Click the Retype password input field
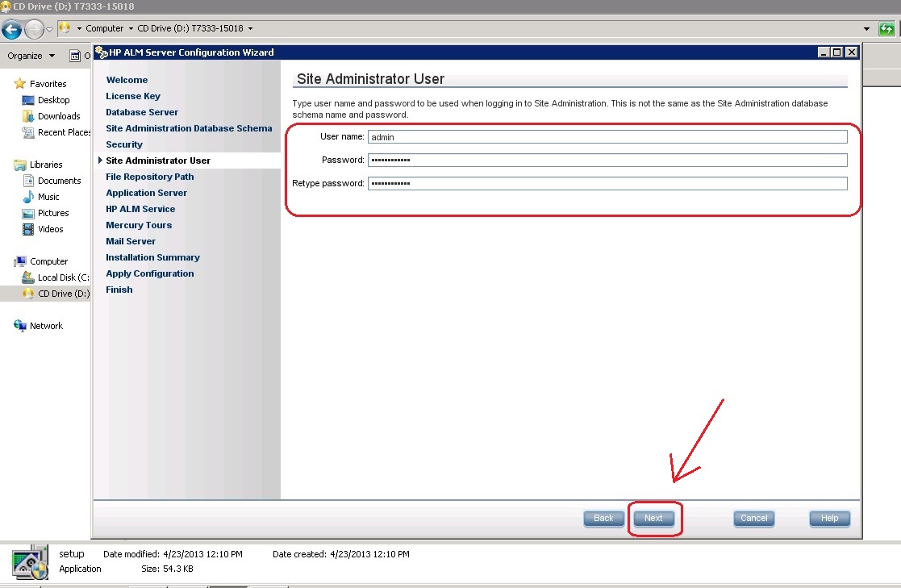Screen dimensions: 901x588 [607, 183]
